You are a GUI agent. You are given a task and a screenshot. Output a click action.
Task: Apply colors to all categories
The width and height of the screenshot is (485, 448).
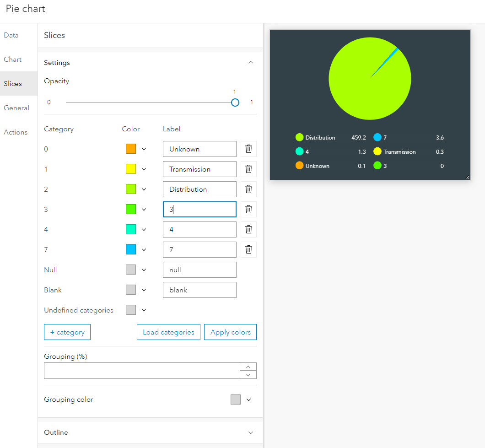coord(230,332)
